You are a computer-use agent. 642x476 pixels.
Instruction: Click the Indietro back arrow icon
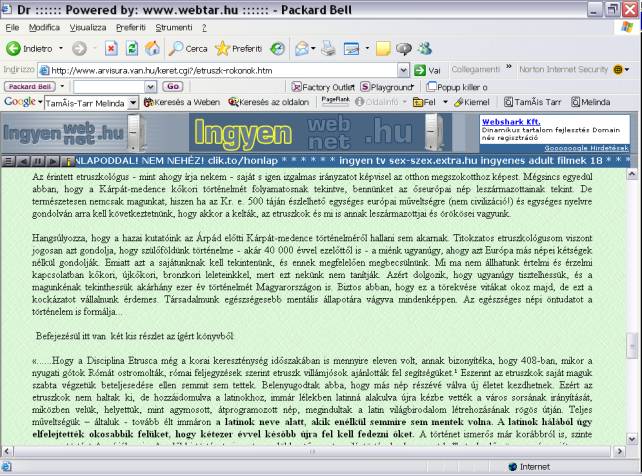click(13, 48)
